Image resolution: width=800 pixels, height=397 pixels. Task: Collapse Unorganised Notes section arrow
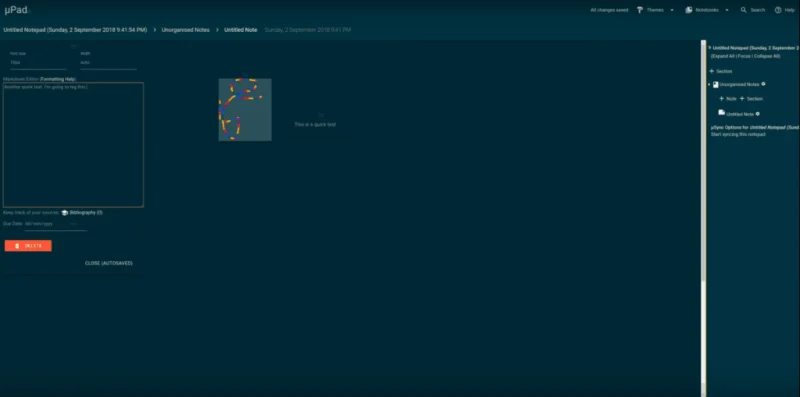click(709, 85)
